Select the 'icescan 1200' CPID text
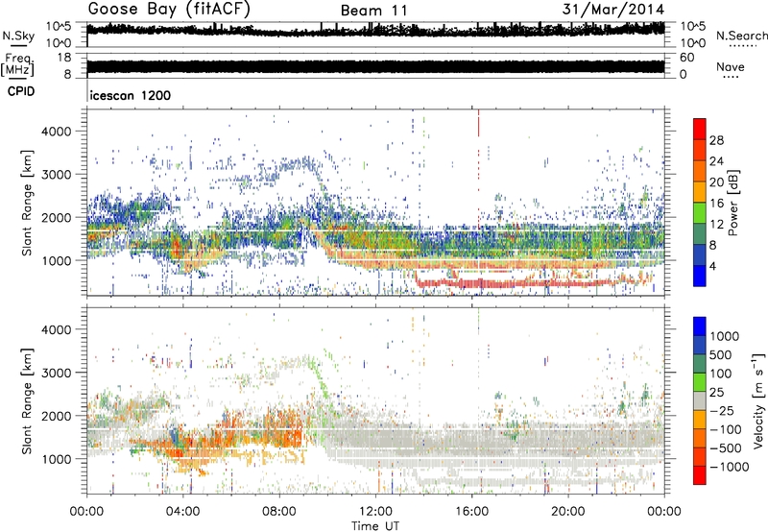The height and width of the screenshot is (532, 768). [131, 95]
